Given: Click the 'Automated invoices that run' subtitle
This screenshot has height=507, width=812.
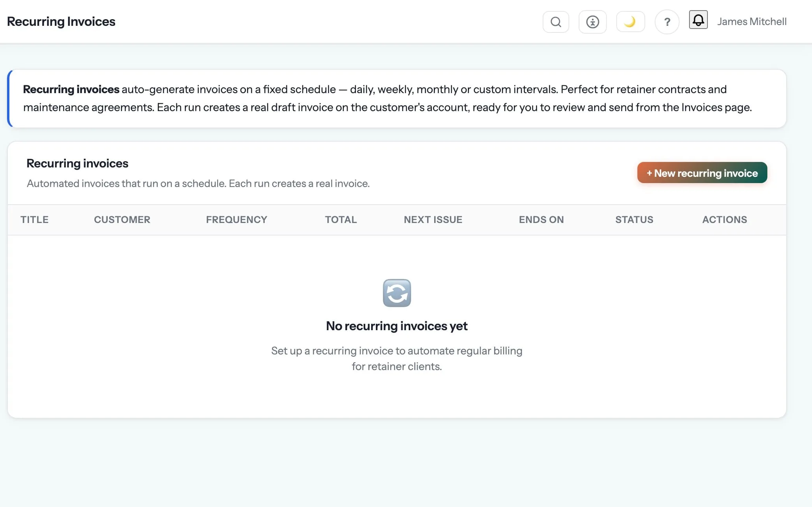Looking at the screenshot, I should point(198,183).
